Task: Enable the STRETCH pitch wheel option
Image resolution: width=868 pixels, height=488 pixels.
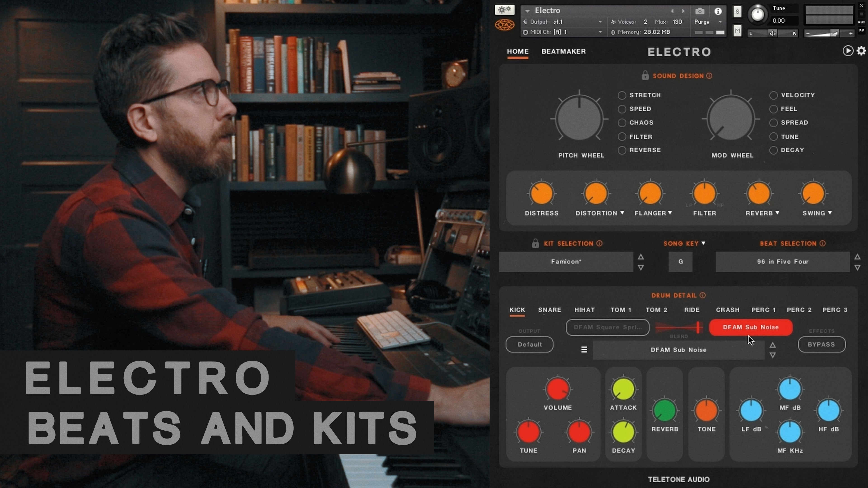Action: tap(622, 95)
